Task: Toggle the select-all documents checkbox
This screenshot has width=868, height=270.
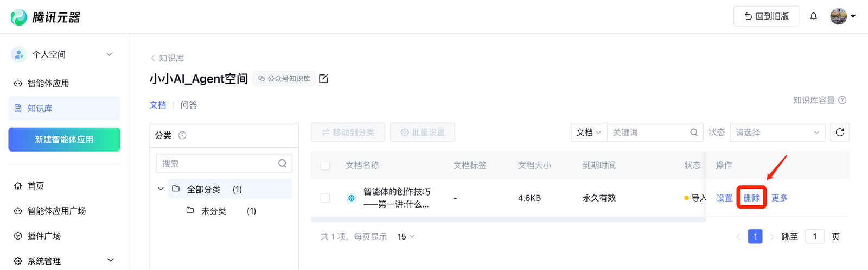Action: coord(325,166)
